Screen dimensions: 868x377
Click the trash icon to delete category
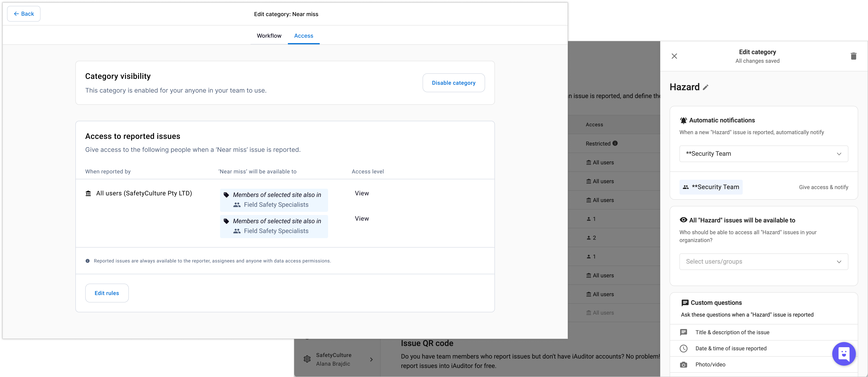[x=853, y=56]
